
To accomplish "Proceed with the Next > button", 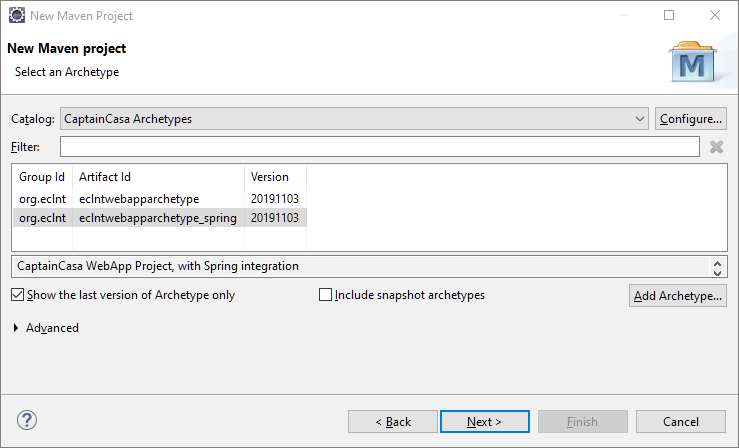I will (484, 422).
